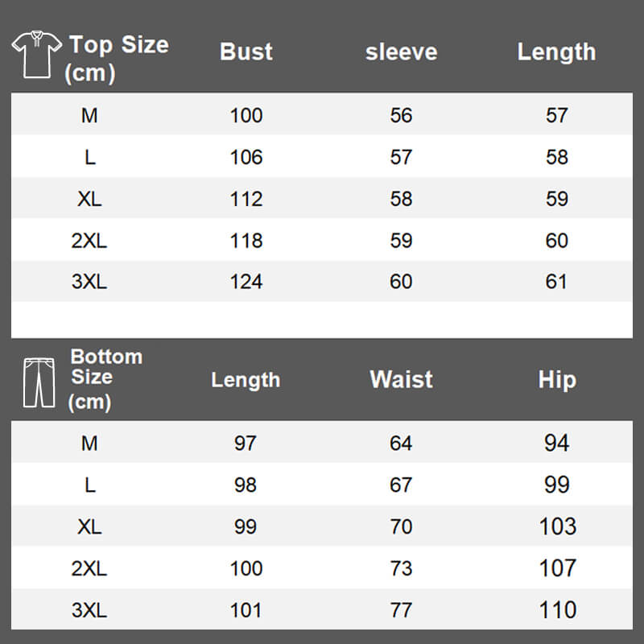Click the 2XL waist value 73

[x=401, y=568]
